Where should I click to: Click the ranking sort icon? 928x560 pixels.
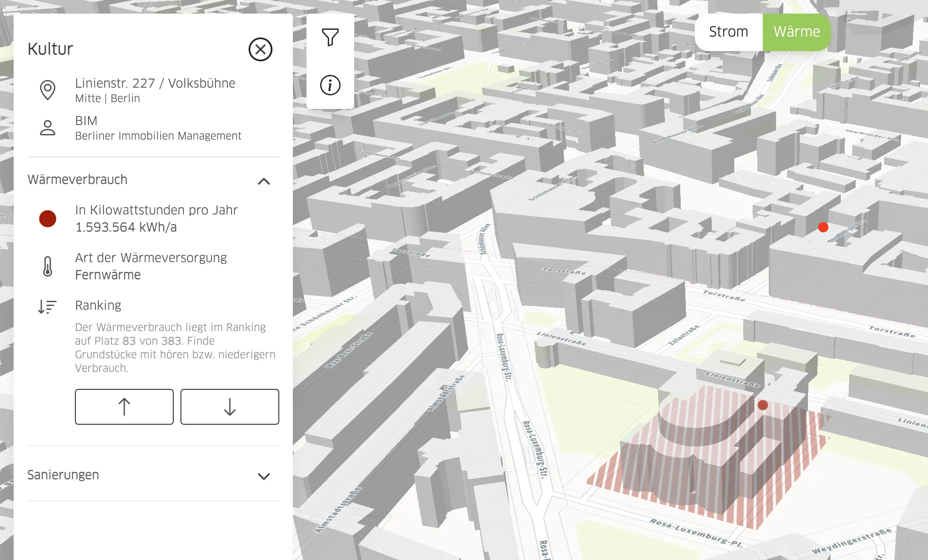pyautogui.click(x=47, y=306)
